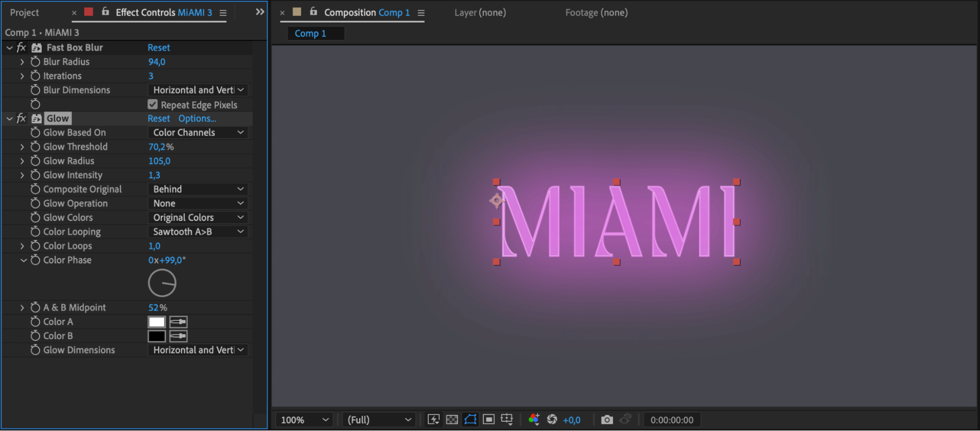This screenshot has height=431, width=980.
Task: Open grid and guide options icon
Action: [x=507, y=420]
